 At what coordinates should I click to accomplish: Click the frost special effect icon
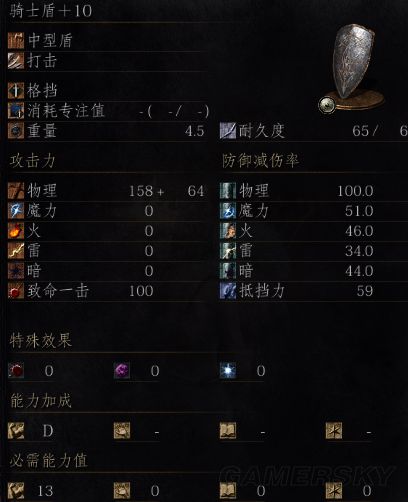tap(228, 370)
